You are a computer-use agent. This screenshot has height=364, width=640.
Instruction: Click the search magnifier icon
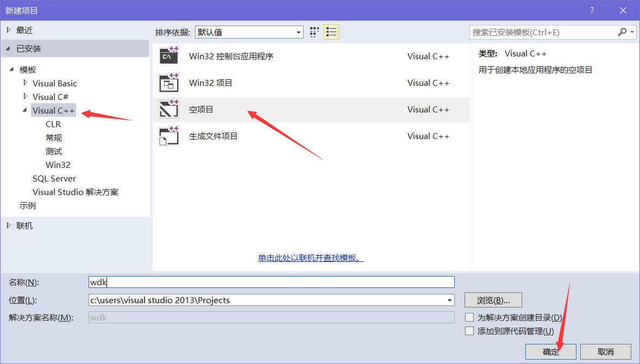click(622, 32)
